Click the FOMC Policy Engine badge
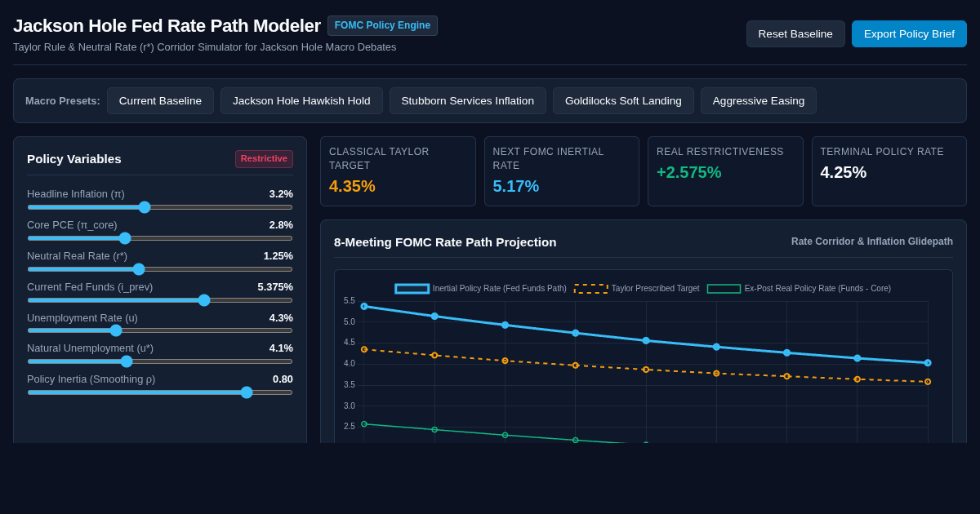Image resolution: width=980 pixels, height=514 pixels. [x=382, y=25]
